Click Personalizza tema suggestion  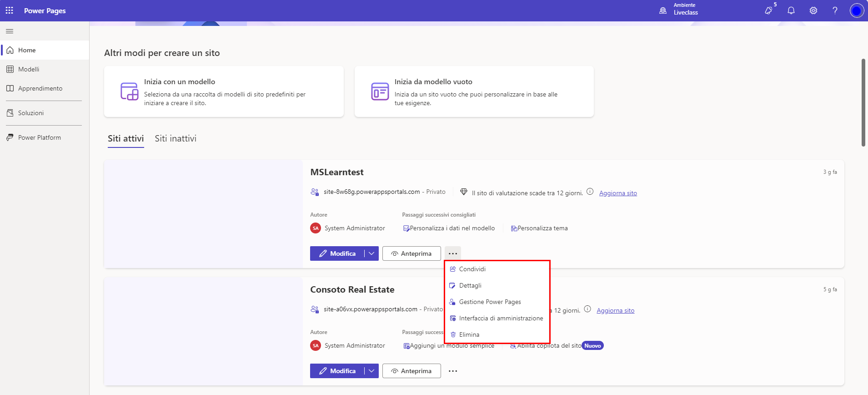tap(539, 228)
